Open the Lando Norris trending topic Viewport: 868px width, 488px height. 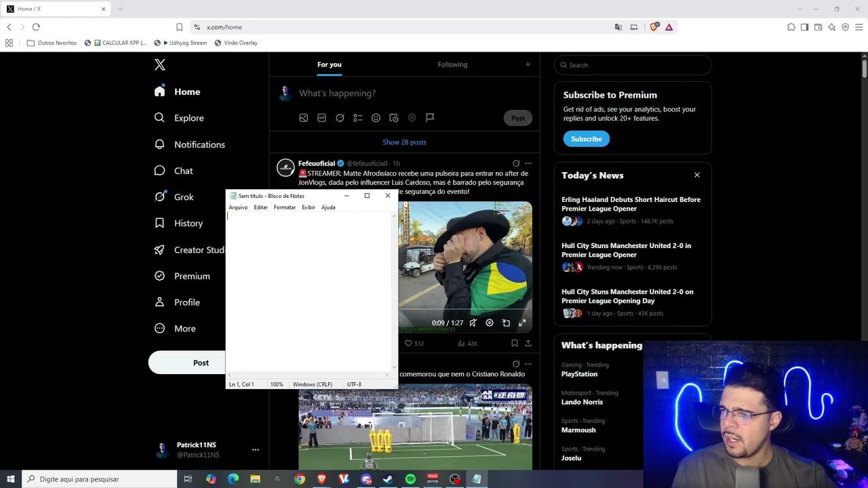pos(583,402)
